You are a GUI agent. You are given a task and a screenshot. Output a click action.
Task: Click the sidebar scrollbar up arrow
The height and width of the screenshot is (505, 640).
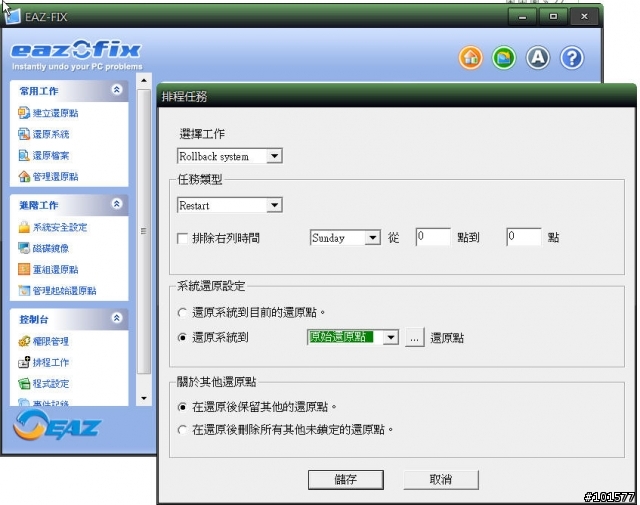144,80
